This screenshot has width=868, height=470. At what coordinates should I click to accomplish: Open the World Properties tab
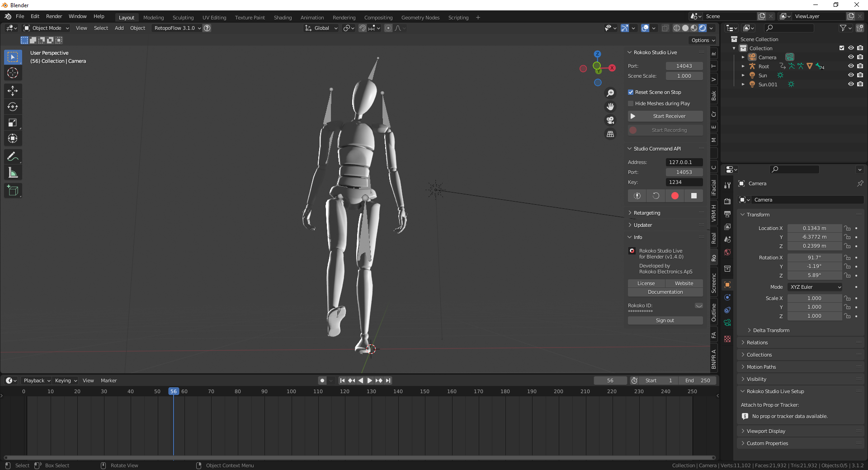tap(727, 252)
